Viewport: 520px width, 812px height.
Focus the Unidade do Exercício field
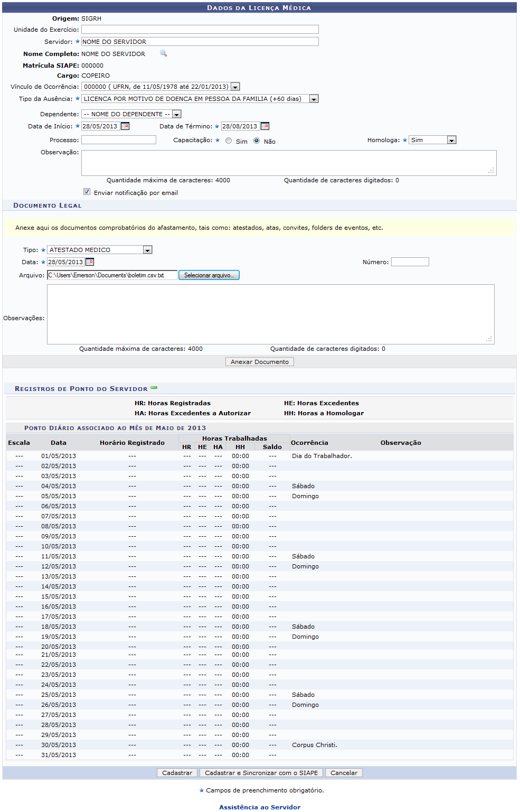click(x=200, y=30)
